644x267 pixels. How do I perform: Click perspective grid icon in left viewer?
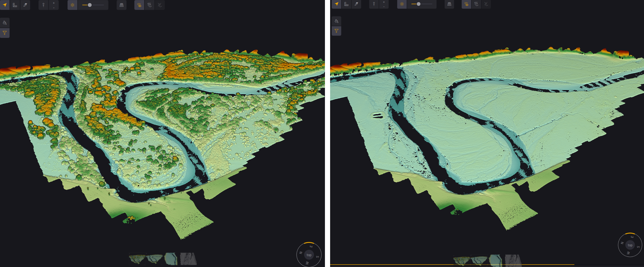[x=121, y=5]
